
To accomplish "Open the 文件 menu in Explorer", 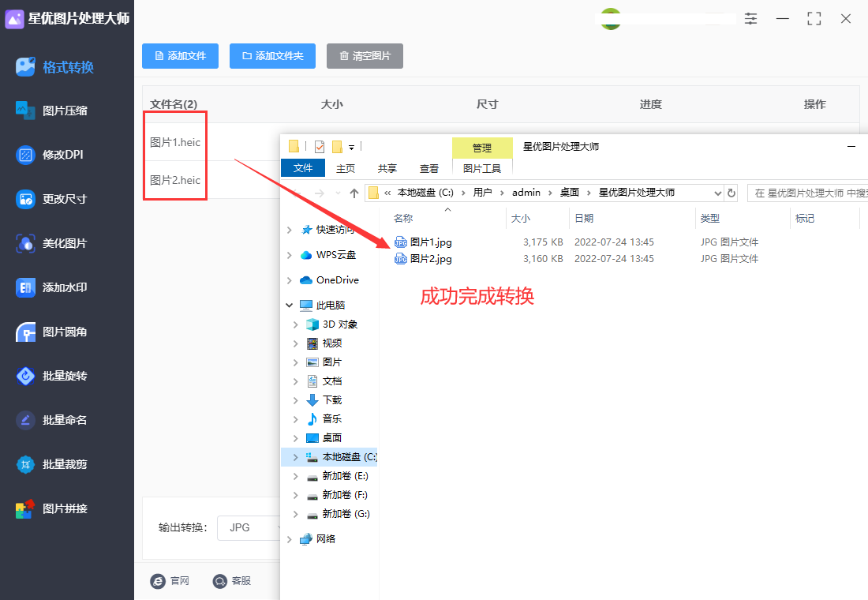I will click(x=303, y=168).
